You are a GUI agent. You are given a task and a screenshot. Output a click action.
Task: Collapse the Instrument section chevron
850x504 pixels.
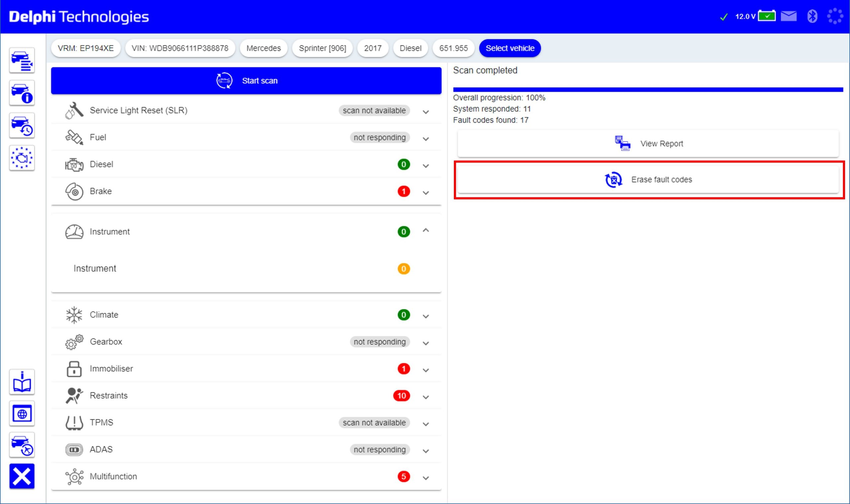pyautogui.click(x=426, y=230)
